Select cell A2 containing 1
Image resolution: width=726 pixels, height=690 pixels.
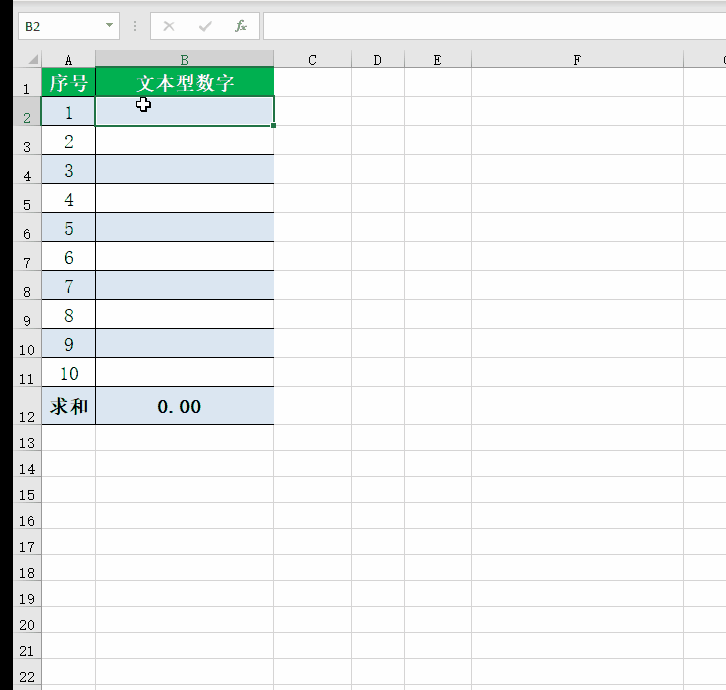click(x=69, y=112)
